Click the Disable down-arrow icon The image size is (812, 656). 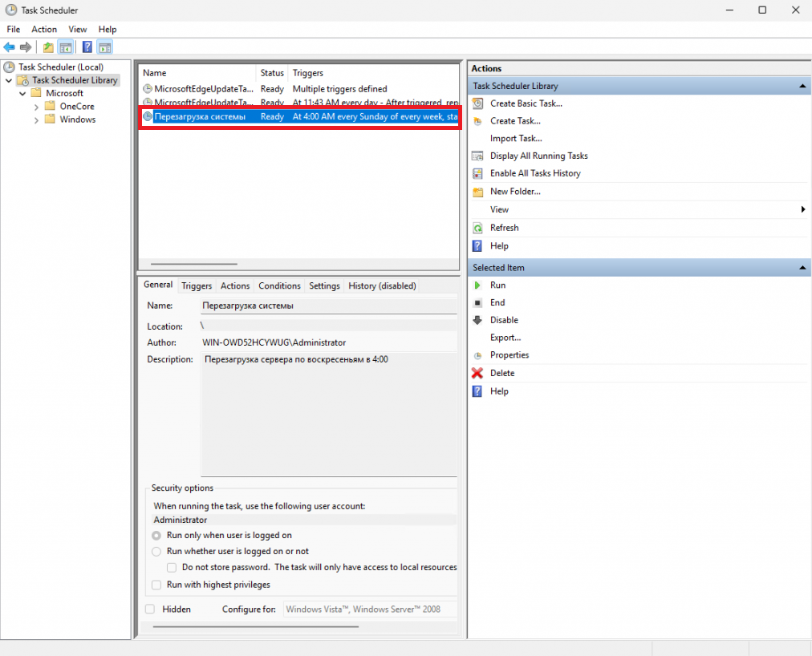click(x=477, y=320)
